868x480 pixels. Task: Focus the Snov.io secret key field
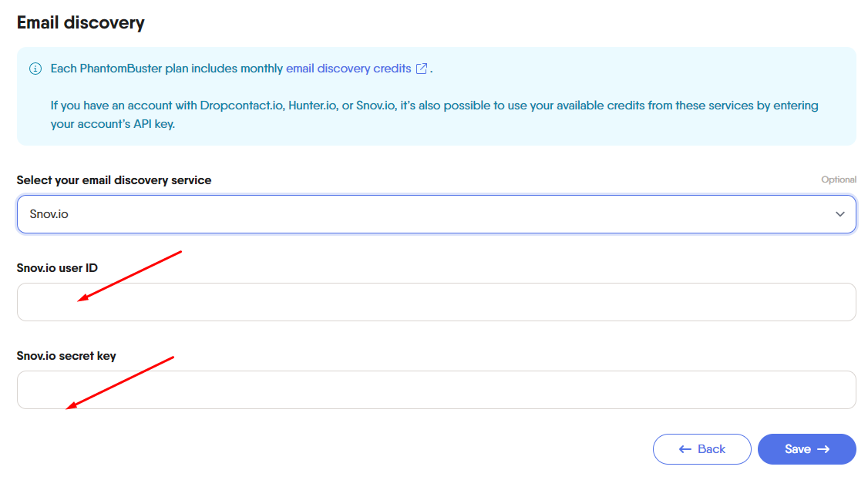(x=436, y=390)
